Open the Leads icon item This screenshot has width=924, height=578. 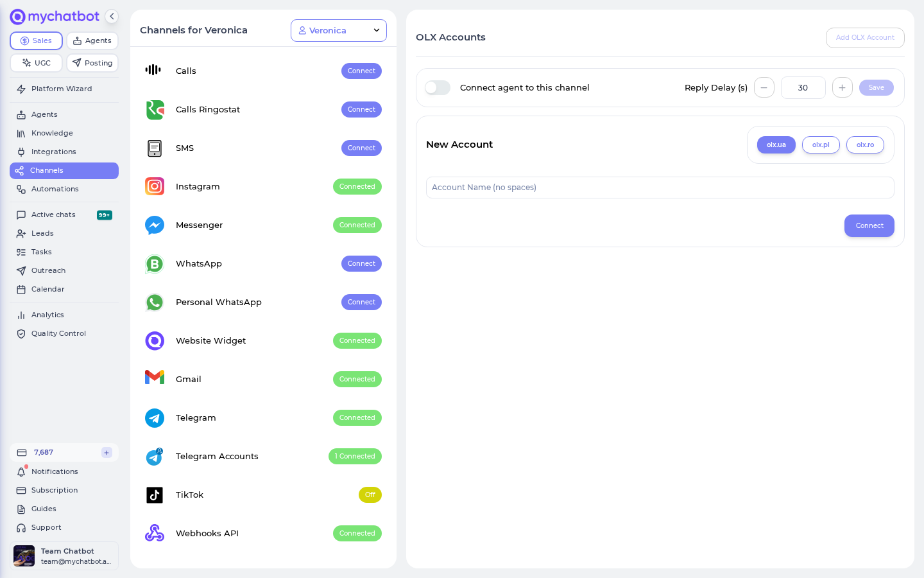(21, 234)
